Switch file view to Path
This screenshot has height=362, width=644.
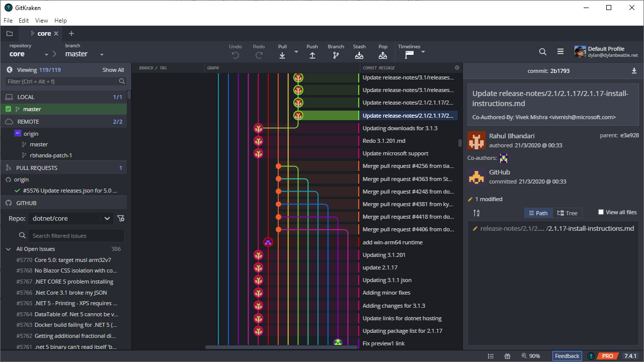coord(538,213)
